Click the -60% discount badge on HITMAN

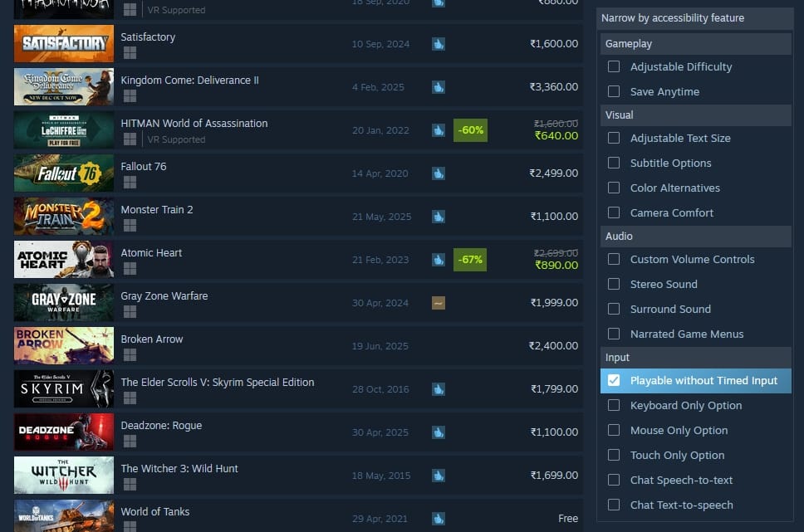click(470, 130)
